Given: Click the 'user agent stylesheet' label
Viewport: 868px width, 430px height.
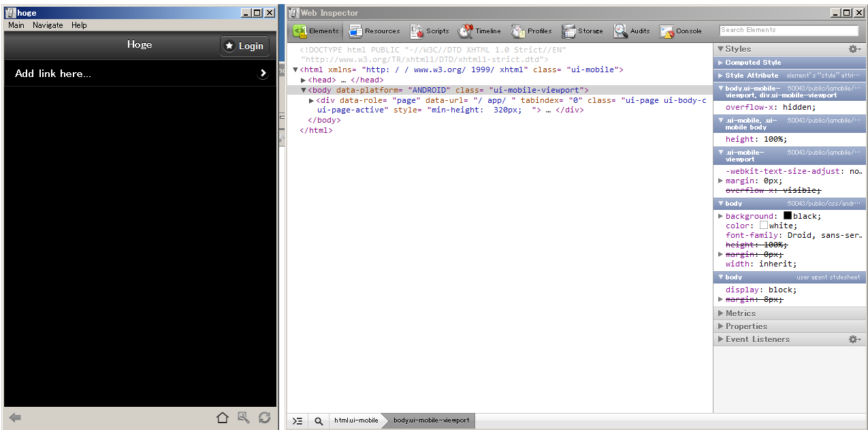Looking at the screenshot, I should (829, 277).
